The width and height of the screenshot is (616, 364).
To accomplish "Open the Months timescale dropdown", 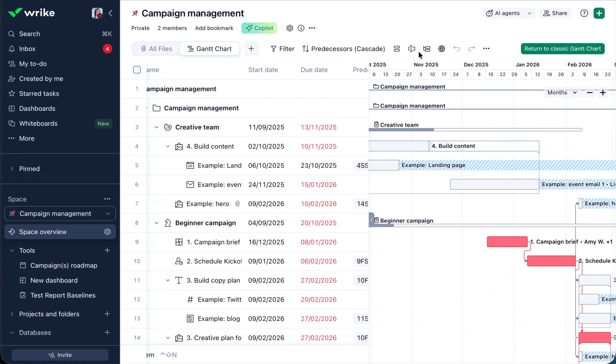I will pos(562,93).
